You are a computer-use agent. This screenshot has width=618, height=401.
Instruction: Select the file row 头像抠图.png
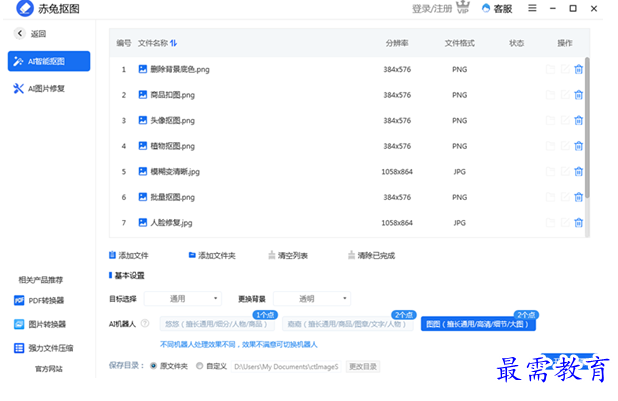click(x=347, y=120)
